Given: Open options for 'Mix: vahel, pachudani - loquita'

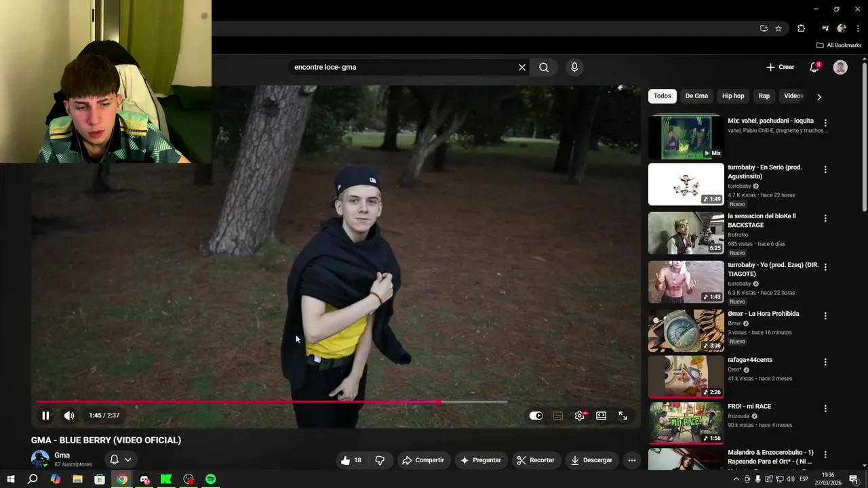Looking at the screenshot, I should 825,123.
